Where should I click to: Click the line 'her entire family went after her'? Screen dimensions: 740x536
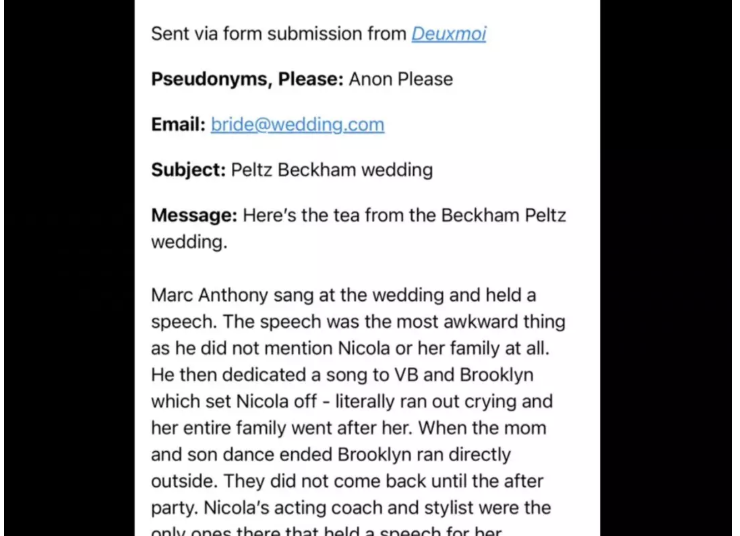pyautogui.click(x=349, y=428)
